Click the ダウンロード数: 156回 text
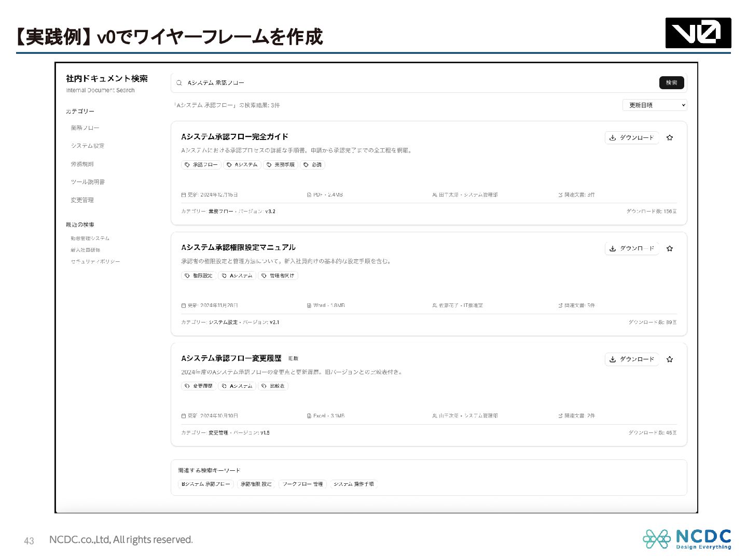Screen dimensions: 747x560 click(x=652, y=212)
